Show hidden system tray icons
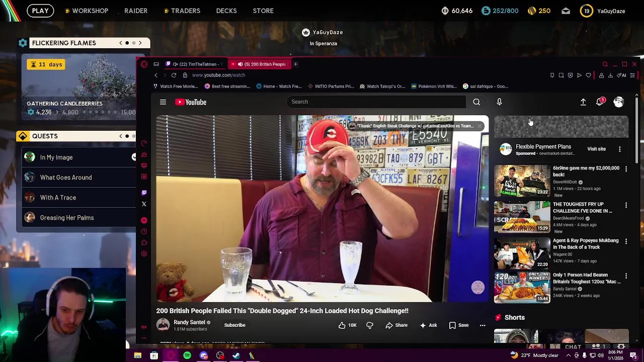Viewport: 644px width, 362px height. click(x=568, y=355)
